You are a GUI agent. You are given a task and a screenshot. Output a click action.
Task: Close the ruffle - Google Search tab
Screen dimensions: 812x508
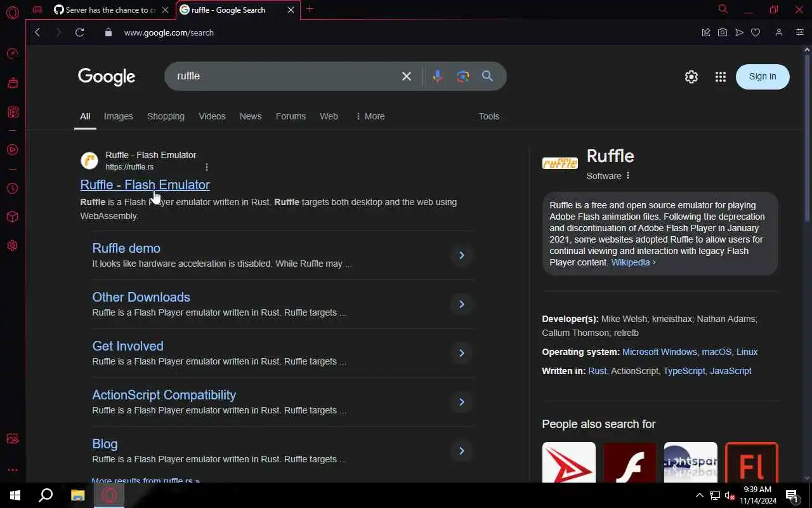[x=291, y=10]
